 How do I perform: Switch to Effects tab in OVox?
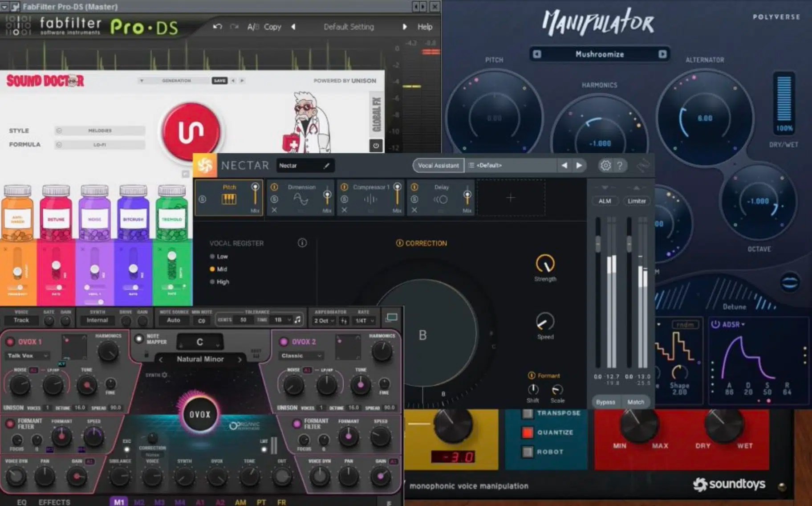(x=54, y=502)
